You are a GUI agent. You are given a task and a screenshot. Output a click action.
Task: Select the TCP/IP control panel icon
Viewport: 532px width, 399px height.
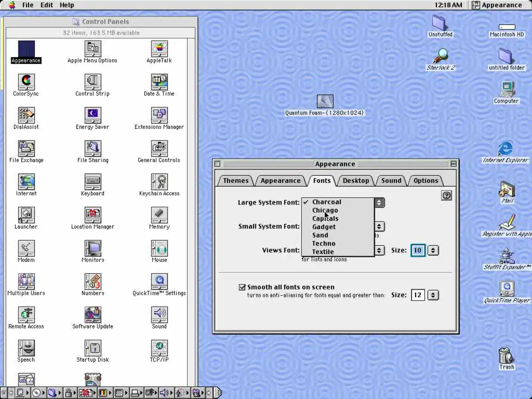tap(159, 349)
